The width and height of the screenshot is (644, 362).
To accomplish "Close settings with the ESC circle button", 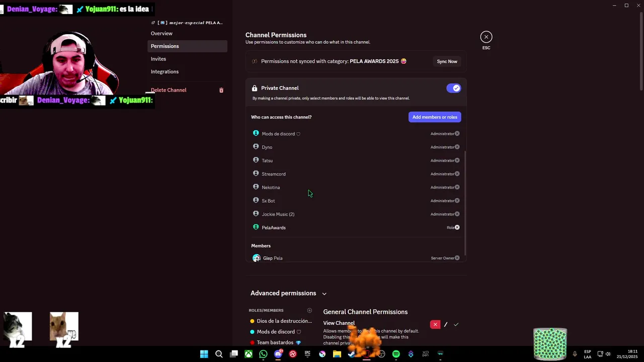I will click(x=486, y=37).
